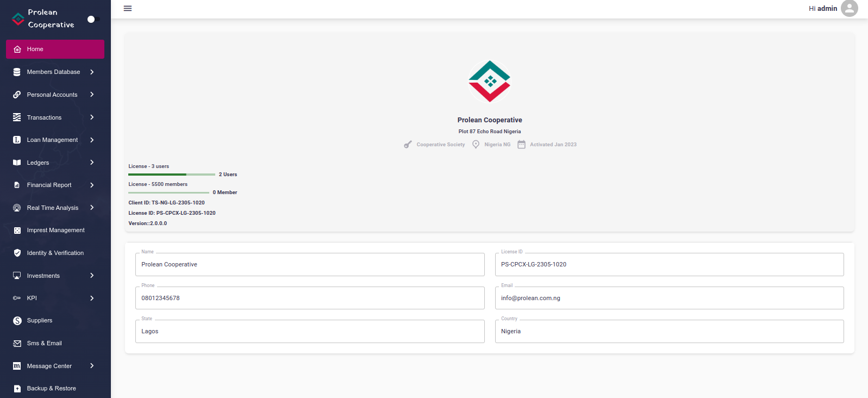Image resolution: width=868 pixels, height=398 pixels.
Task: Select Backup & Restore menu label
Action: coord(52,389)
